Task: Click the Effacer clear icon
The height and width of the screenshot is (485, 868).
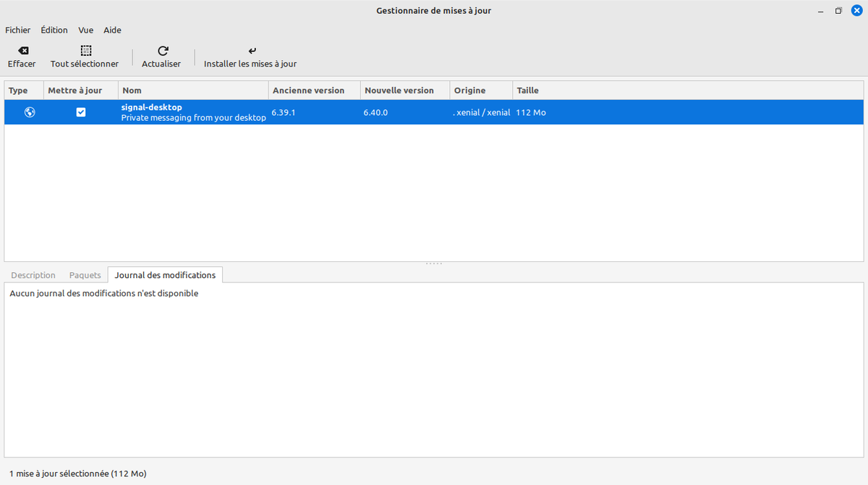Action: coord(22,51)
